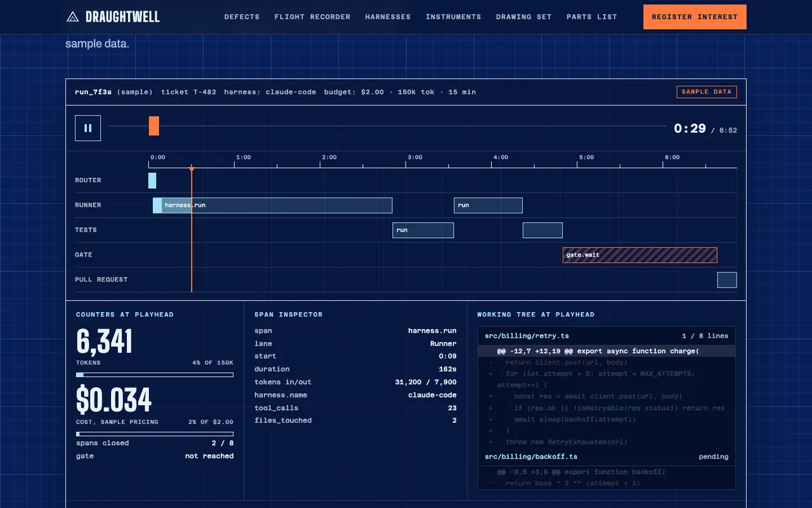This screenshot has width=812, height=508.
Task: Click the orange playhead marker on ruler
Action: 192,169
